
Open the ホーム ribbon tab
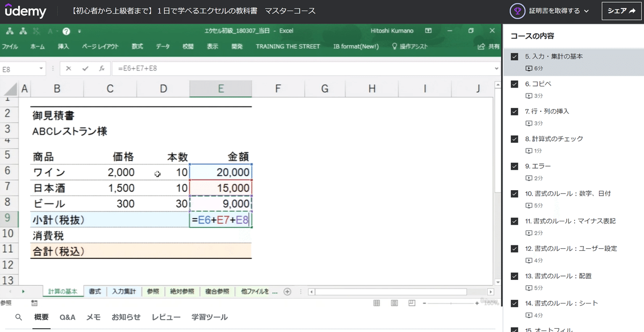pyautogui.click(x=38, y=46)
